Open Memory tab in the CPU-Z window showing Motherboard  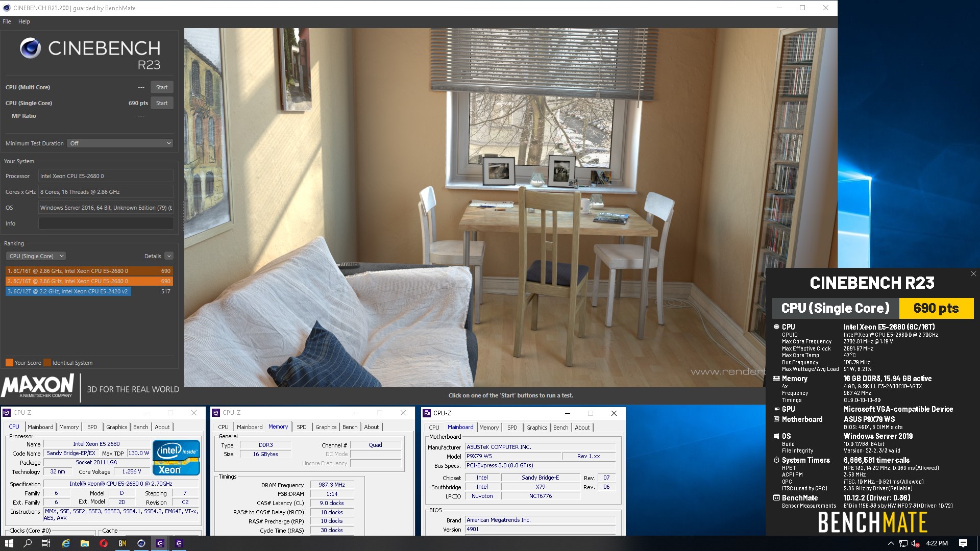click(489, 428)
